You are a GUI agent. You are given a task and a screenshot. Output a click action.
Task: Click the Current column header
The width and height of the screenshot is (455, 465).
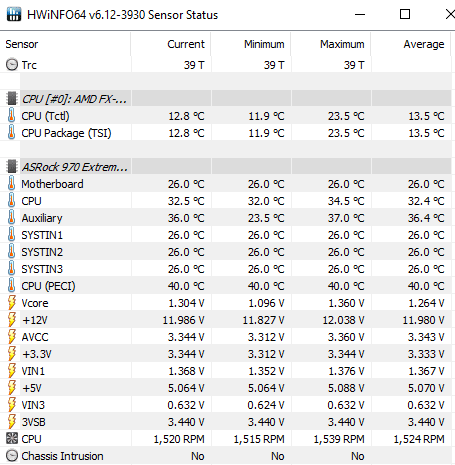[171, 44]
